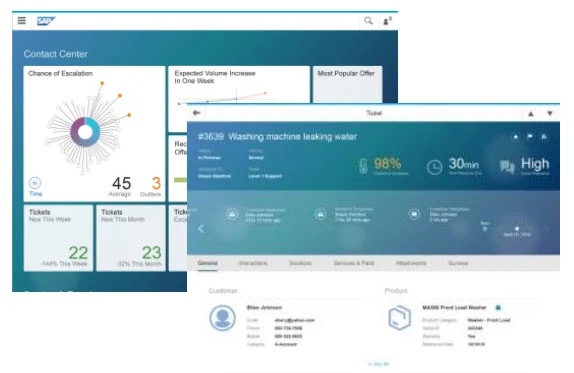Click the 'Contact Center' heading
This screenshot has width=574, height=373.
click(x=56, y=54)
